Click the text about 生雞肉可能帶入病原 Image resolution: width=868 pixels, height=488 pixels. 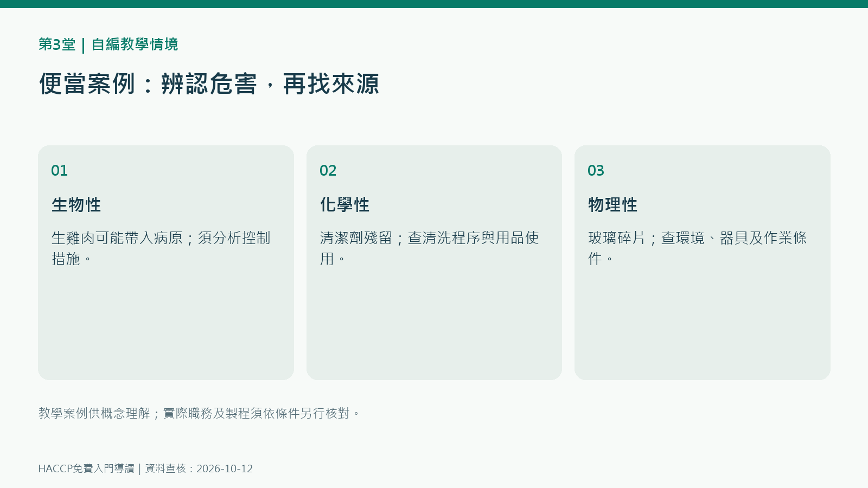coord(161,248)
